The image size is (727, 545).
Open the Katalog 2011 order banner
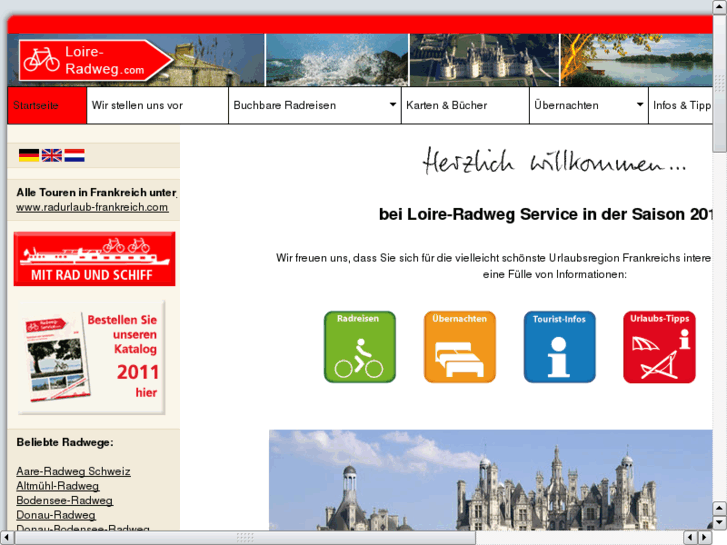(92, 358)
